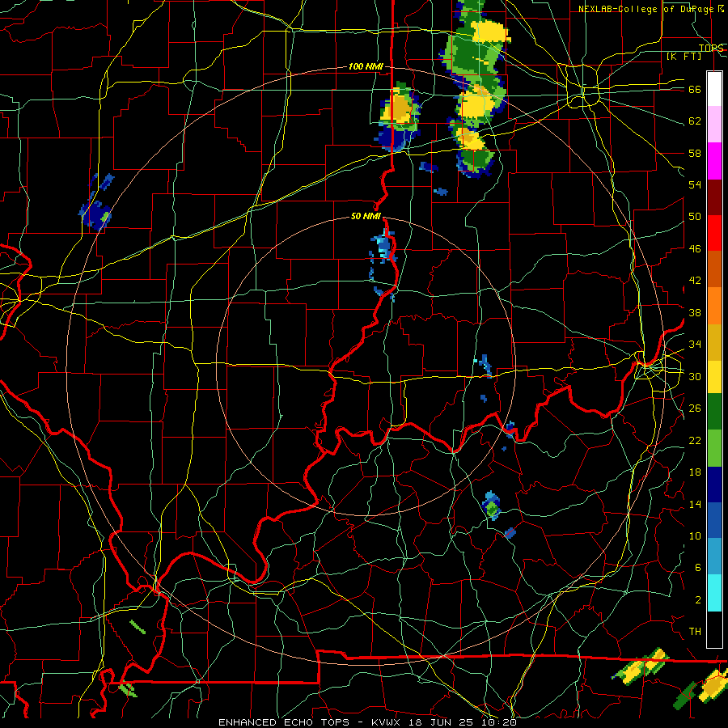
Task: Click the black TH band in the legend
Action: 714,629
